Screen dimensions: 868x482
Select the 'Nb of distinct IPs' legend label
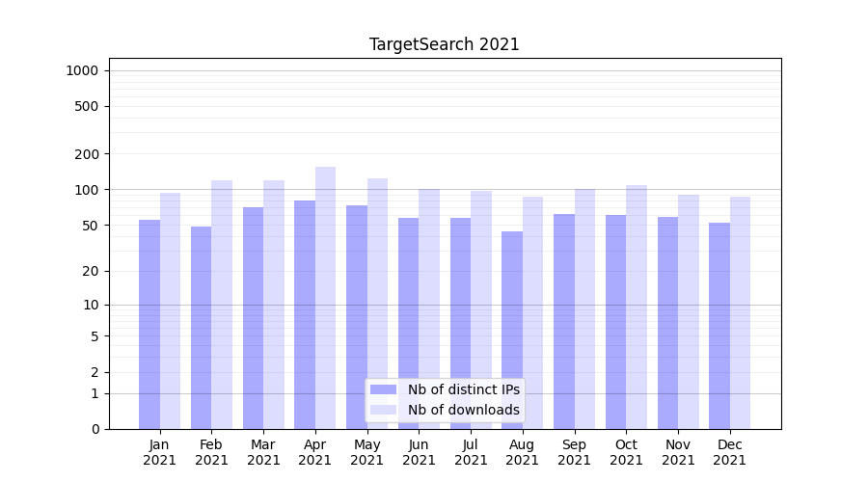point(463,389)
